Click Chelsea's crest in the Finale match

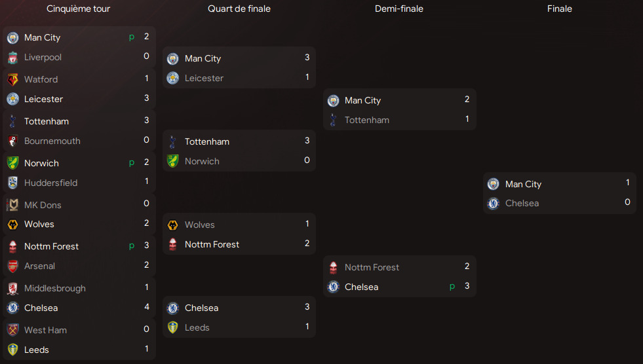[494, 204]
